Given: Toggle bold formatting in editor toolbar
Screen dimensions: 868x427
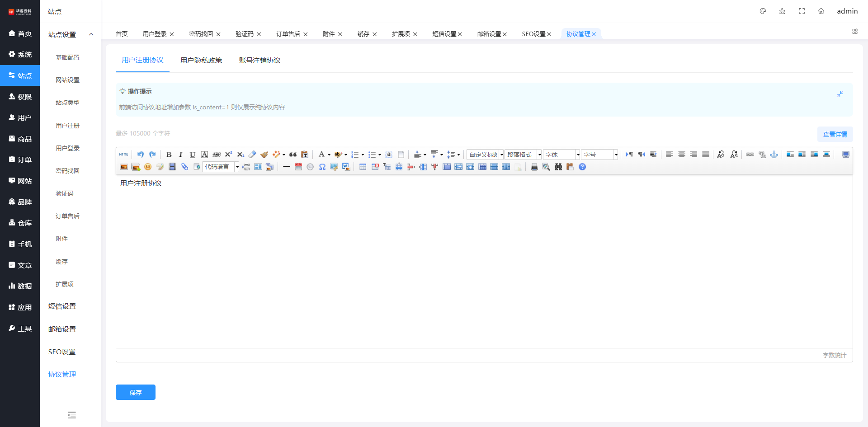Looking at the screenshot, I should click(x=169, y=155).
